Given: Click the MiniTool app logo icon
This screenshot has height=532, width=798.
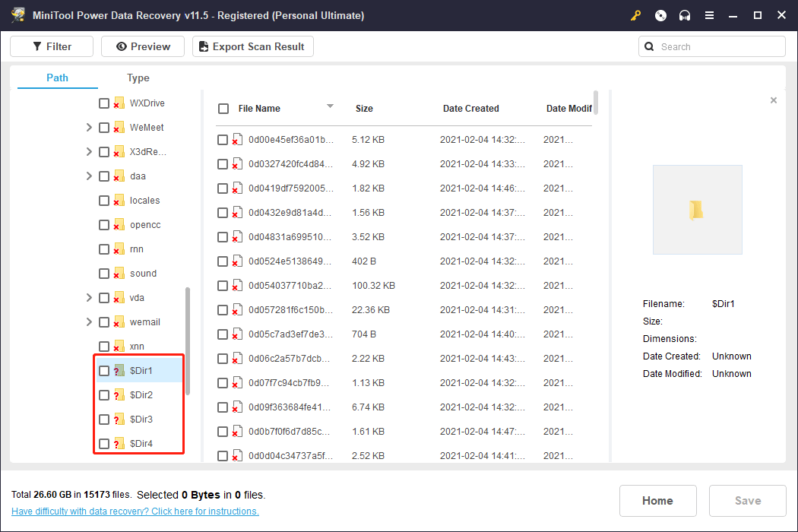Looking at the screenshot, I should (18, 14).
